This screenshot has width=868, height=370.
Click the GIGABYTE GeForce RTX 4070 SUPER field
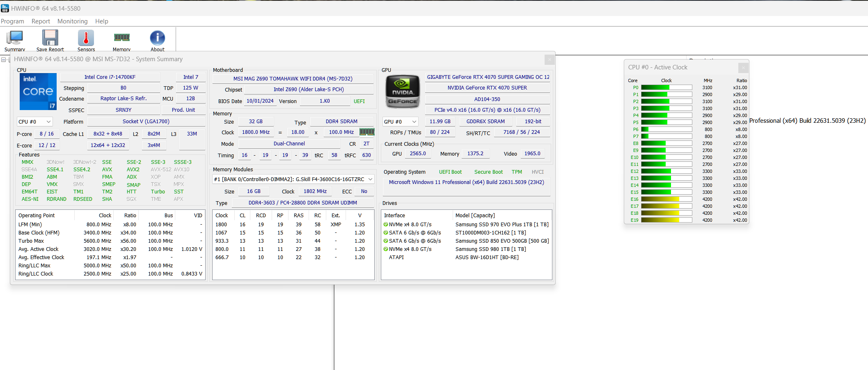488,77
